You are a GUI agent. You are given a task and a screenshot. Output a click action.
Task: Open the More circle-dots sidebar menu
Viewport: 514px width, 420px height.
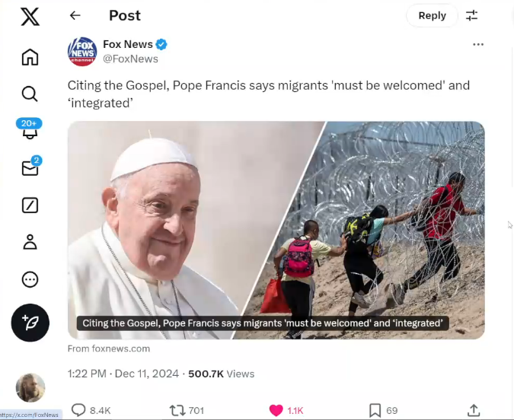pyautogui.click(x=30, y=280)
